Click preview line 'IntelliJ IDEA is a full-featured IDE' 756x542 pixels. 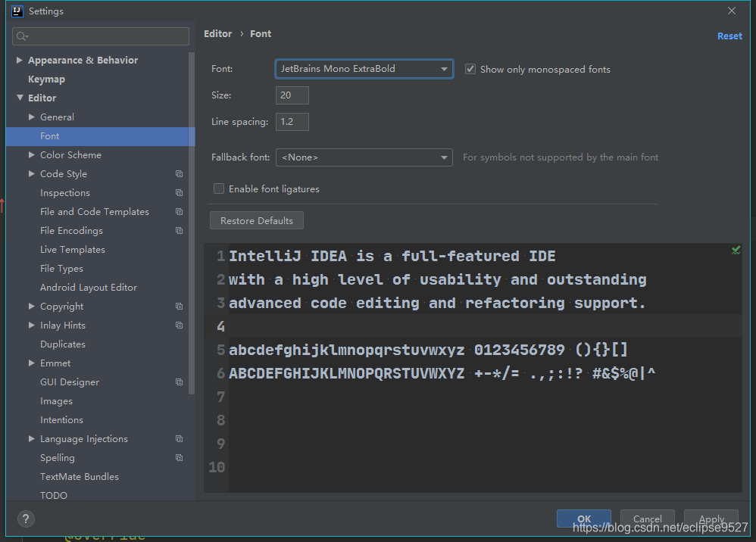click(x=392, y=256)
